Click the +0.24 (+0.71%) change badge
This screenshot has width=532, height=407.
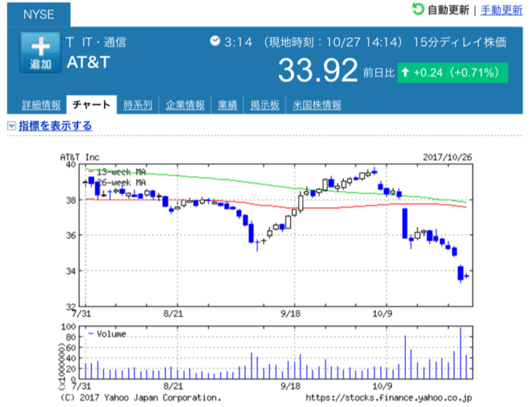pyautogui.click(x=453, y=72)
